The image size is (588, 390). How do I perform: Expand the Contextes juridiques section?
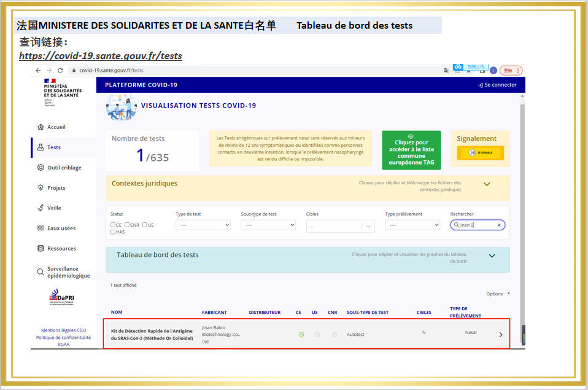[487, 184]
